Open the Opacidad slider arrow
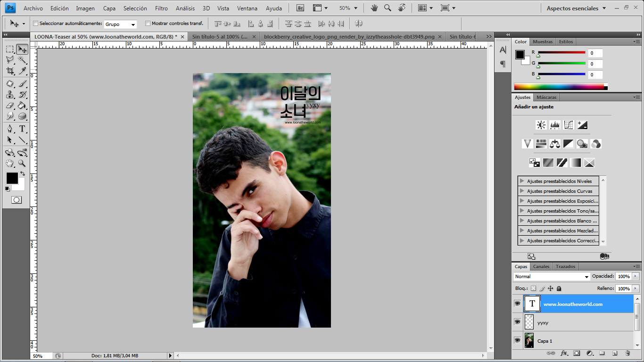The width and height of the screenshot is (644, 362). tap(636, 276)
